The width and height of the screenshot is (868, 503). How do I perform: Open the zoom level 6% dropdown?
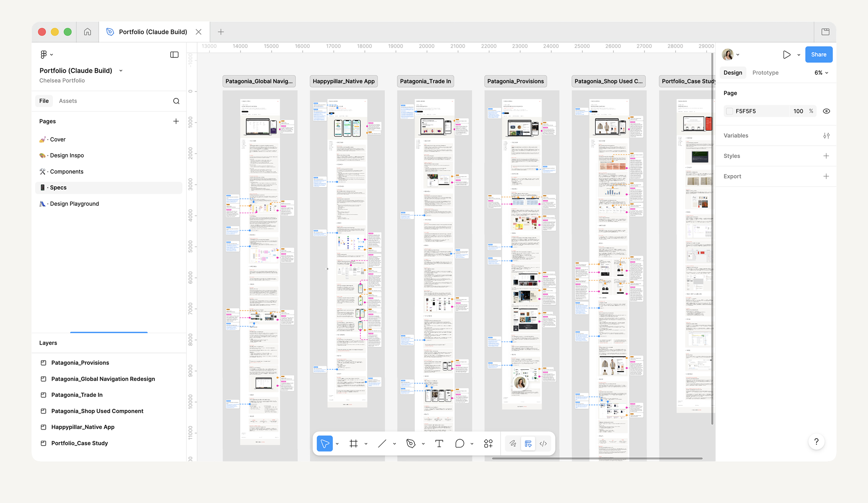pos(821,73)
